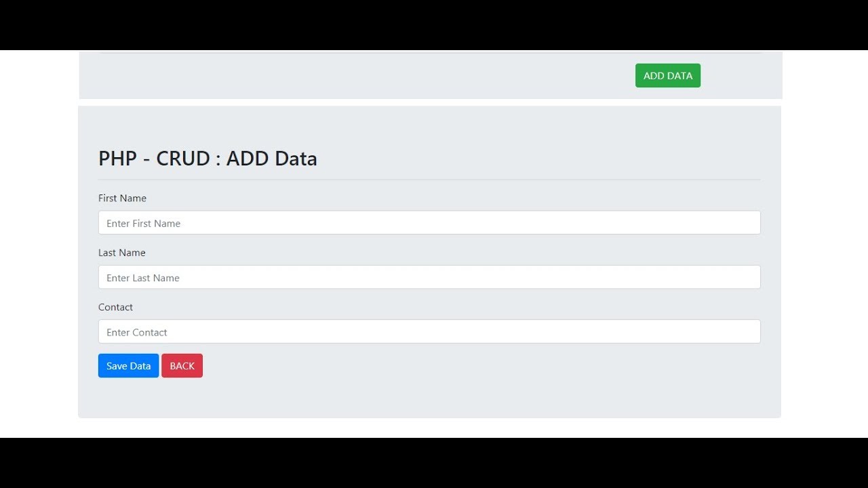Image resolution: width=868 pixels, height=488 pixels.
Task: Click into the Enter Last Name field
Action: point(429,277)
